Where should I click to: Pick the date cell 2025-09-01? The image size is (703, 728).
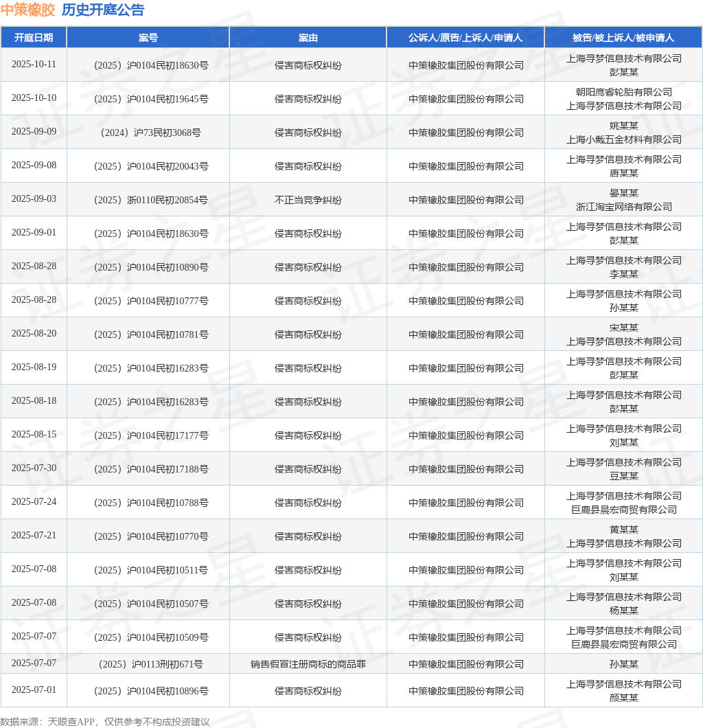[x=34, y=233]
